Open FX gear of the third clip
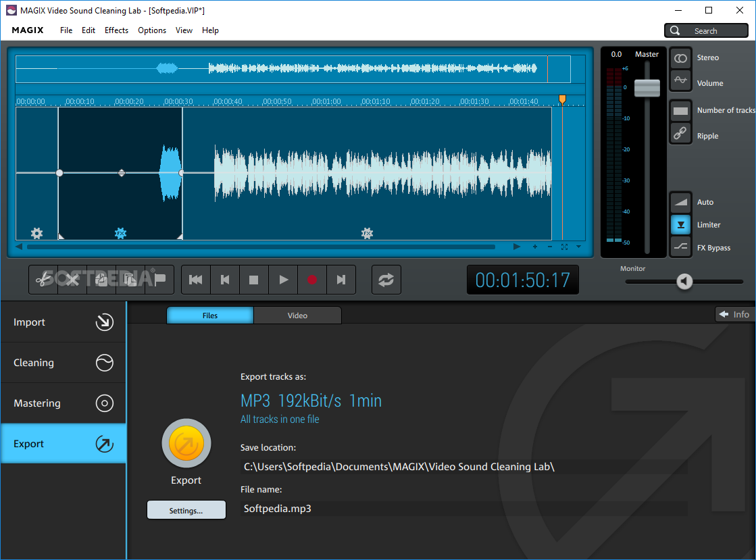756x560 pixels. (367, 234)
